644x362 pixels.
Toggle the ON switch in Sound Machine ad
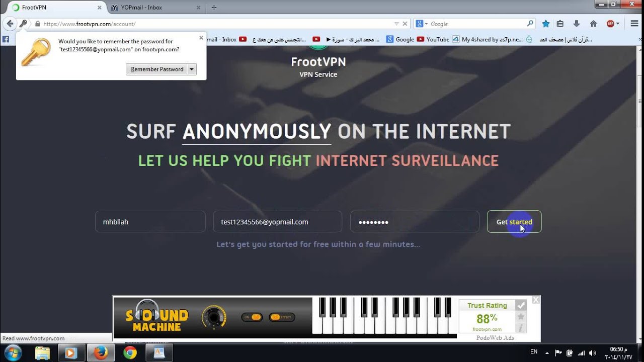pyautogui.click(x=252, y=317)
